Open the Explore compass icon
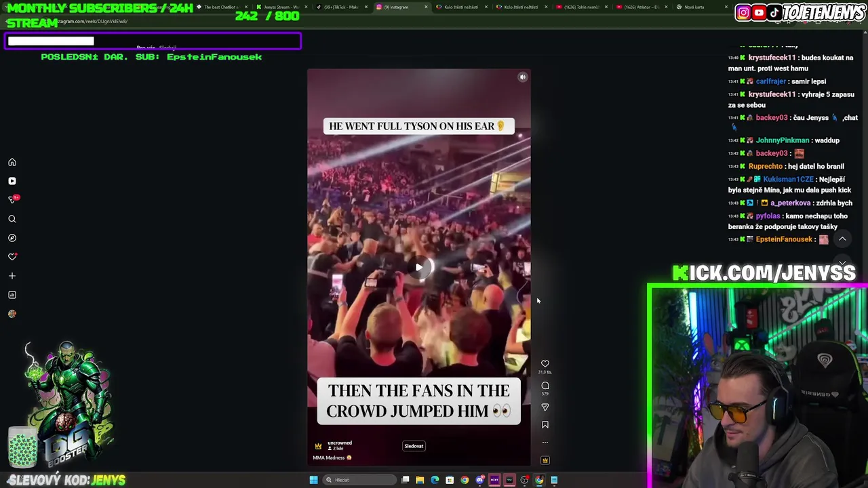 click(12, 238)
